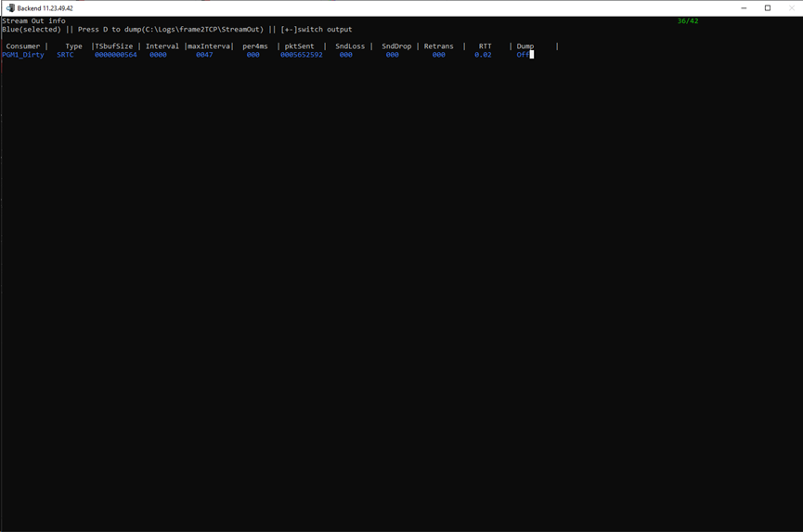Image resolution: width=803 pixels, height=532 pixels.
Task: Click the 'TSbufSize' column header
Action: click(113, 46)
